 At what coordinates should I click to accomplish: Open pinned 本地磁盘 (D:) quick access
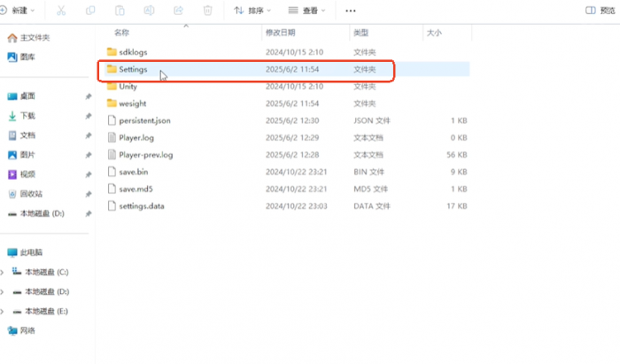pyautogui.click(x=36, y=213)
